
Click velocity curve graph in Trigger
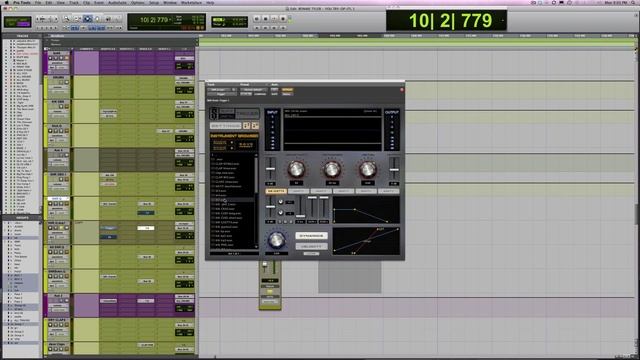coord(366,241)
